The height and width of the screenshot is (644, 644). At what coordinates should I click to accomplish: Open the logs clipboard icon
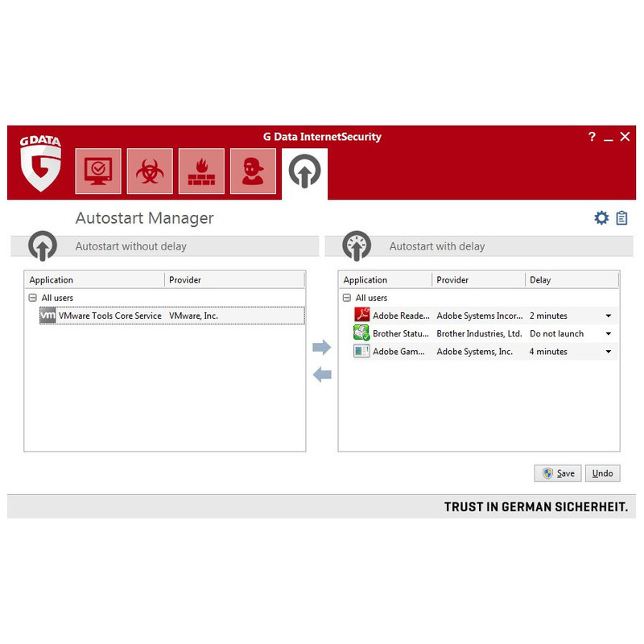click(x=621, y=217)
